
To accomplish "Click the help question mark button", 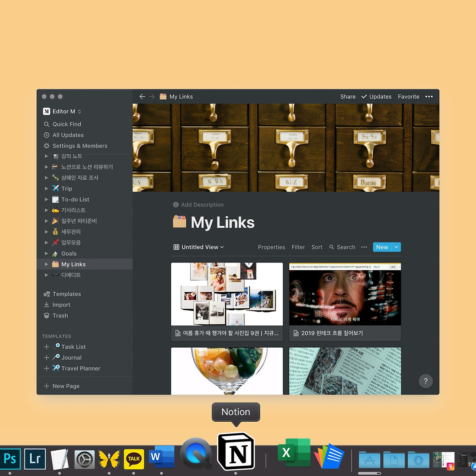I will coord(426,381).
